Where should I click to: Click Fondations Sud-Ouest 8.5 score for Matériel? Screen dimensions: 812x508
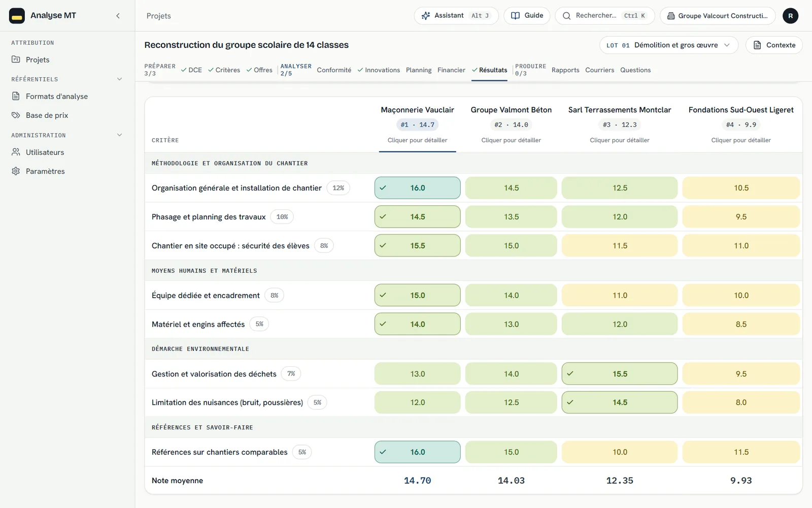point(741,324)
